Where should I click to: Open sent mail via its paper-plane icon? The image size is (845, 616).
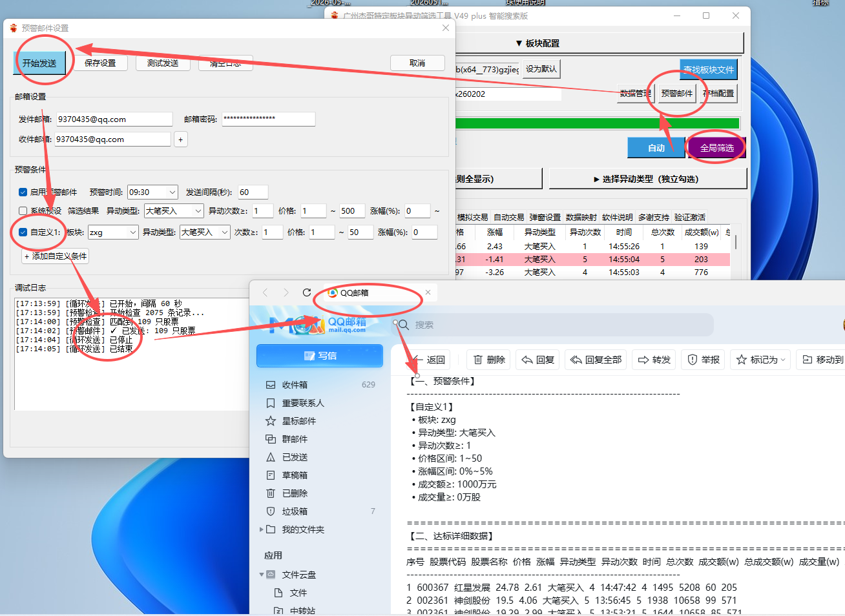pos(271,457)
